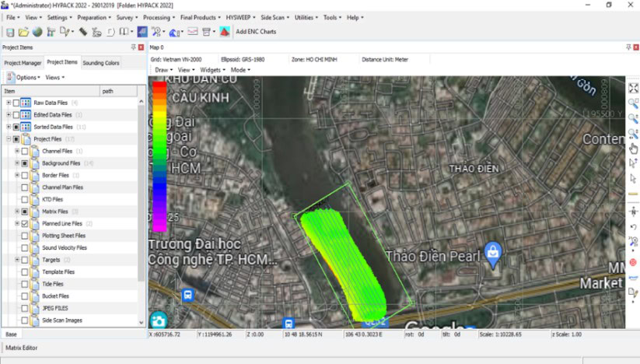Screen dimensions: 640x364
Task: Pin the Project Items panel
Action: click(134, 47)
